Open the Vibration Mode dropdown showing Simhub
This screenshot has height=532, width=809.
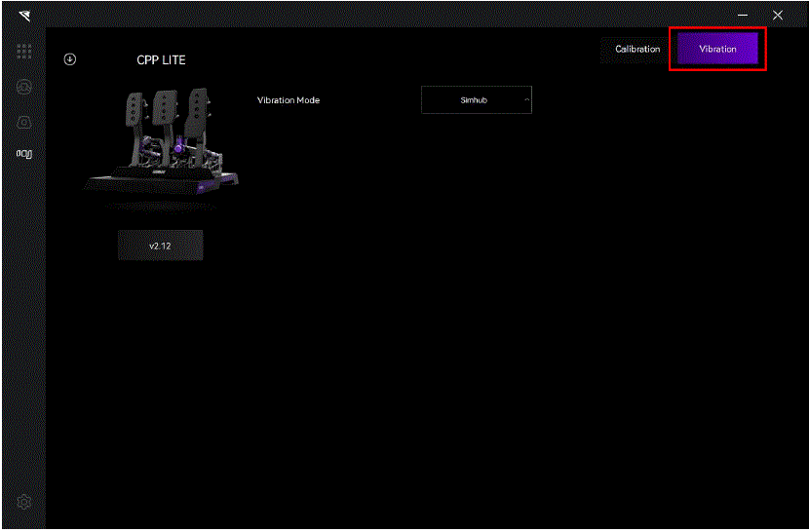477,100
